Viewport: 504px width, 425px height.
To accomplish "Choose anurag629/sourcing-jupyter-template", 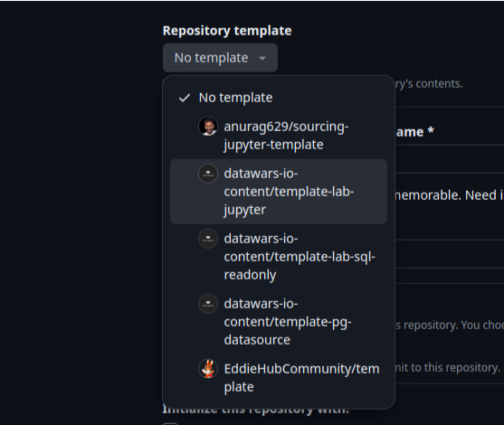I will tap(279, 136).
